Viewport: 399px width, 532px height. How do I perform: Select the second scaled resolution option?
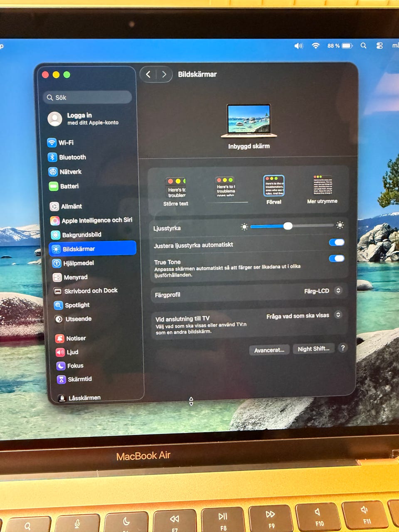(x=225, y=187)
